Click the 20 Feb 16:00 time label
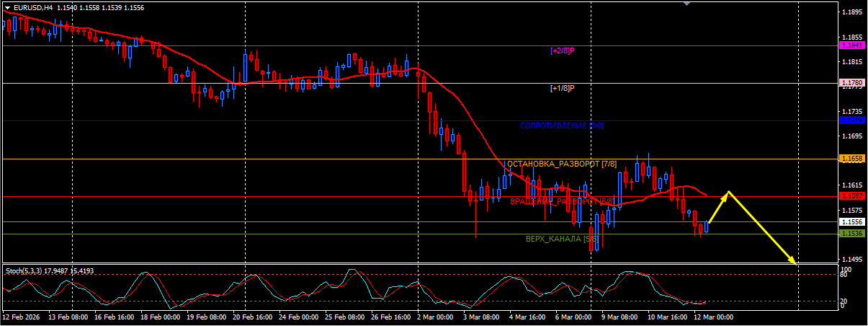The image size is (868, 326). pyautogui.click(x=253, y=317)
